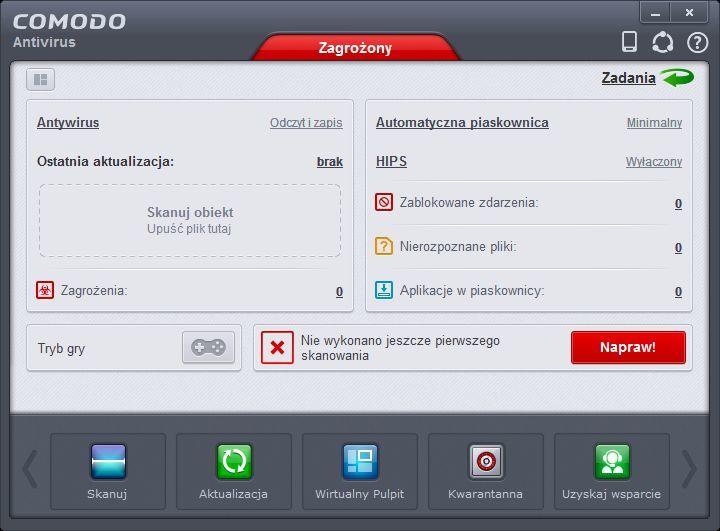Click the Aplikacje w piaskownicy download icon
Viewport: 720px width, 531px height.
384,290
